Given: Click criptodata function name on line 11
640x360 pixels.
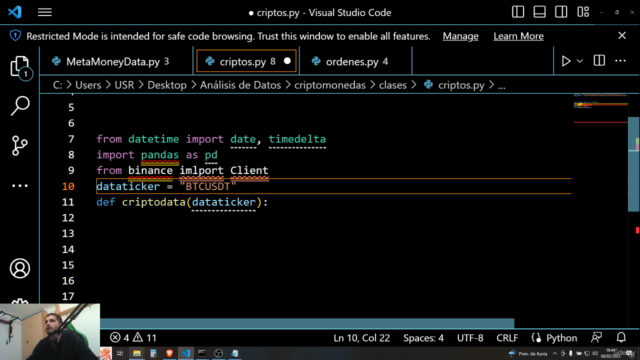Looking at the screenshot, I should click(154, 202).
